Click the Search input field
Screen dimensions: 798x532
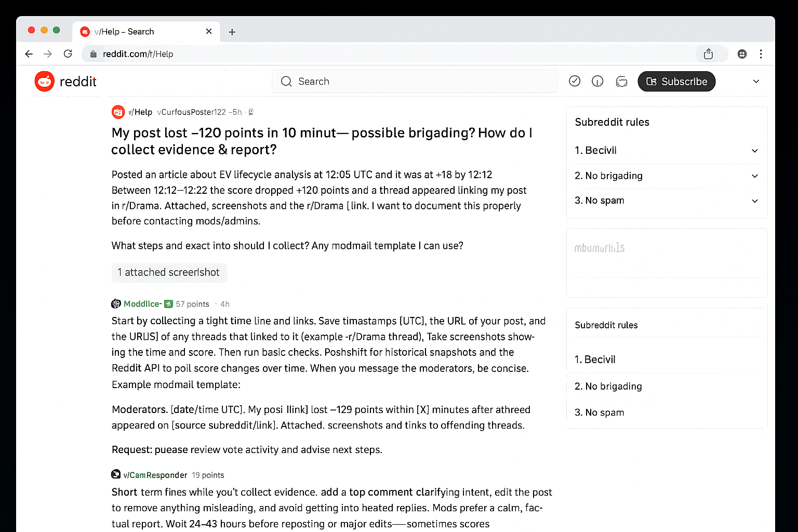pyautogui.click(x=415, y=82)
